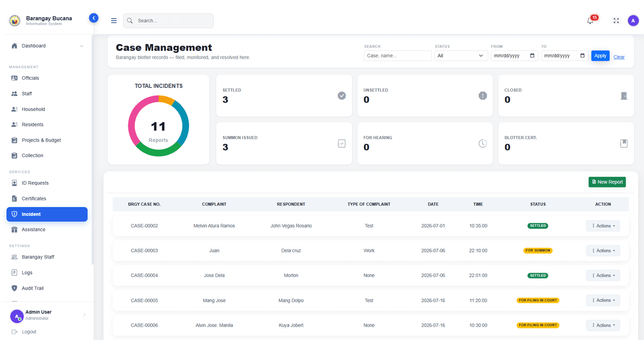Viewport: 644px width, 340px height.
Task: Click the Summon Issued checklist icon
Action: tap(341, 143)
